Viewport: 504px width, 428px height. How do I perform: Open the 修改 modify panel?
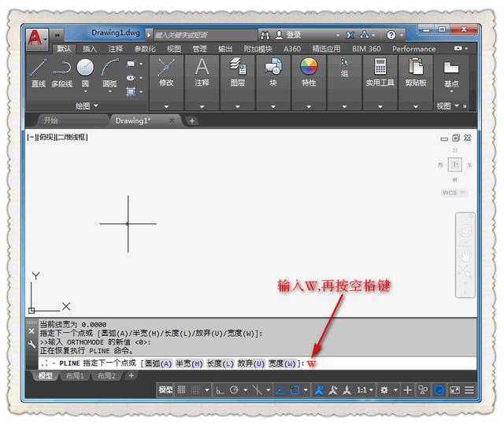pos(166,73)
